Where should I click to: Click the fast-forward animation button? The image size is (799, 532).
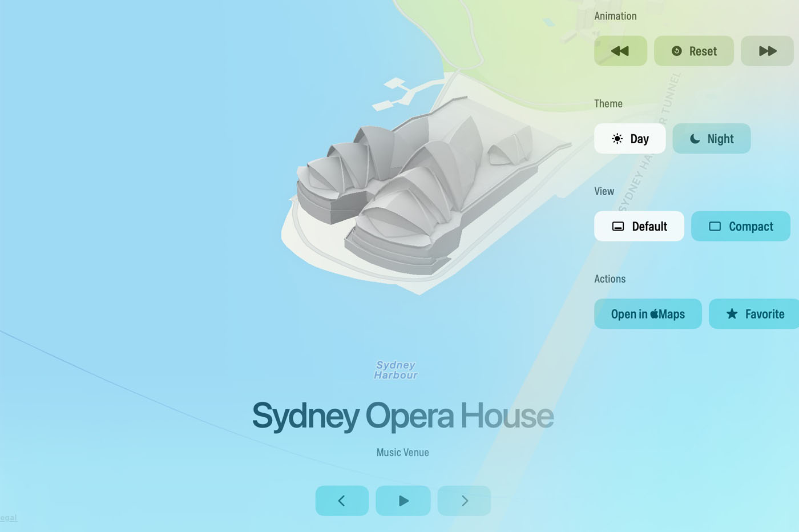pos(767,51)
